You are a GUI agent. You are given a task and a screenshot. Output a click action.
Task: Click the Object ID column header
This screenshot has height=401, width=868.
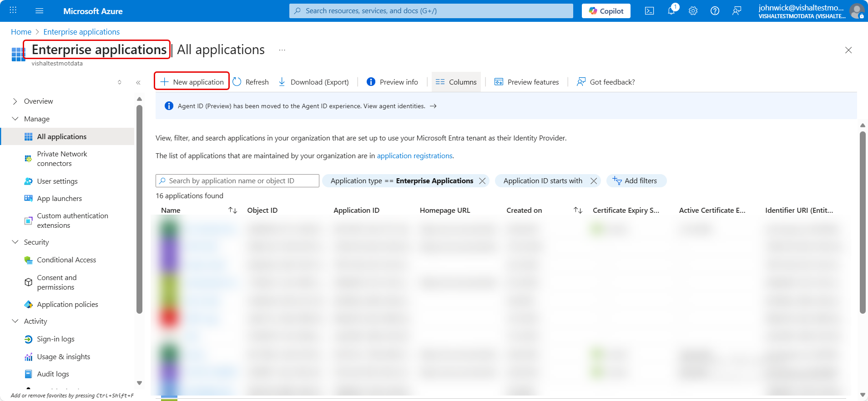(x=262, y=210)
